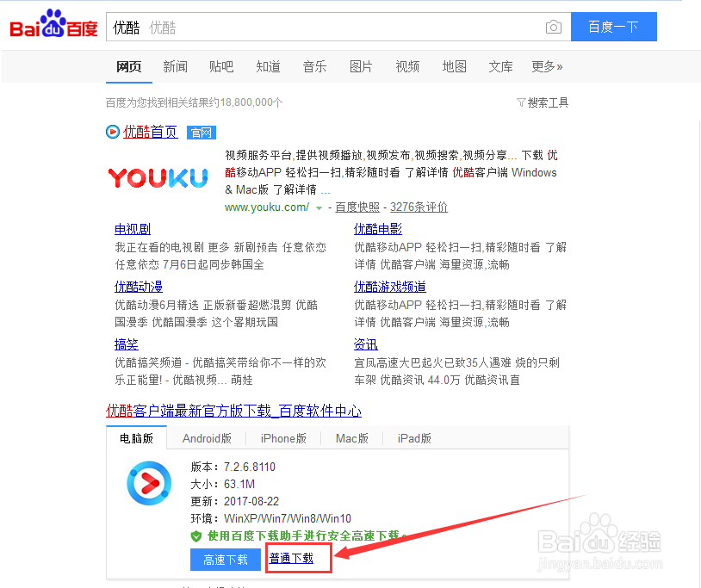Open the 音乐 tab

click(314, 67)
